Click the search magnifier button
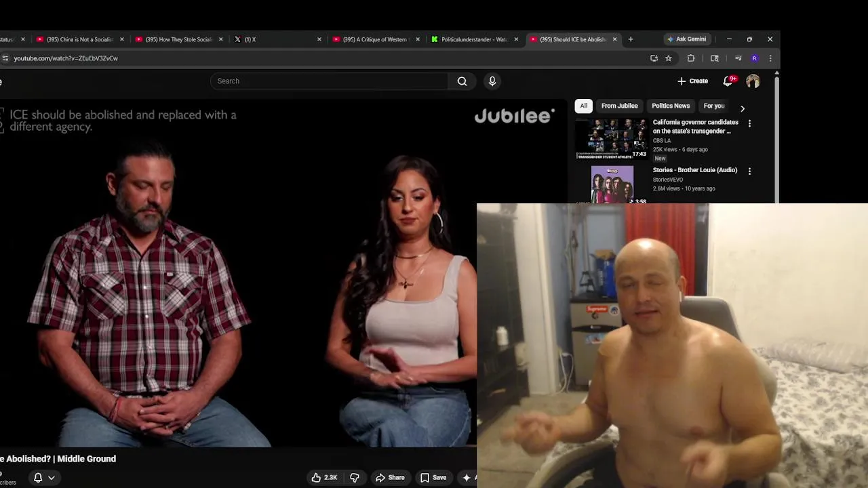The height and width of the screenshot is (488, 868). (x=462, y=81)
